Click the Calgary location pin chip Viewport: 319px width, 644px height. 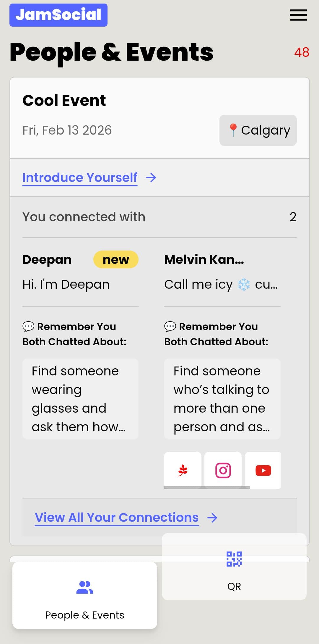point(258,130)
